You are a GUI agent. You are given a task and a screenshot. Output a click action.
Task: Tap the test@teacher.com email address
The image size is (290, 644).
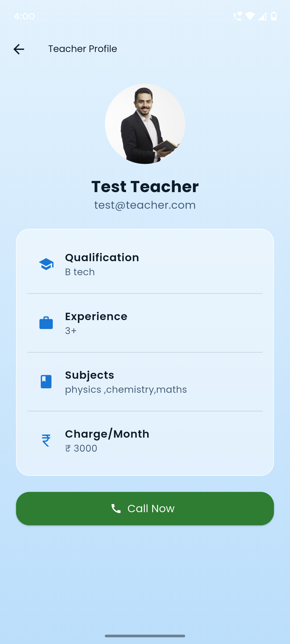(x=145, y=205)
